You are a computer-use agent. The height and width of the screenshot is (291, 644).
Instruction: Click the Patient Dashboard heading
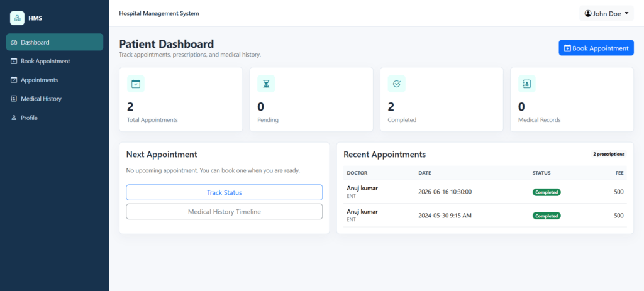pos(166,45)
